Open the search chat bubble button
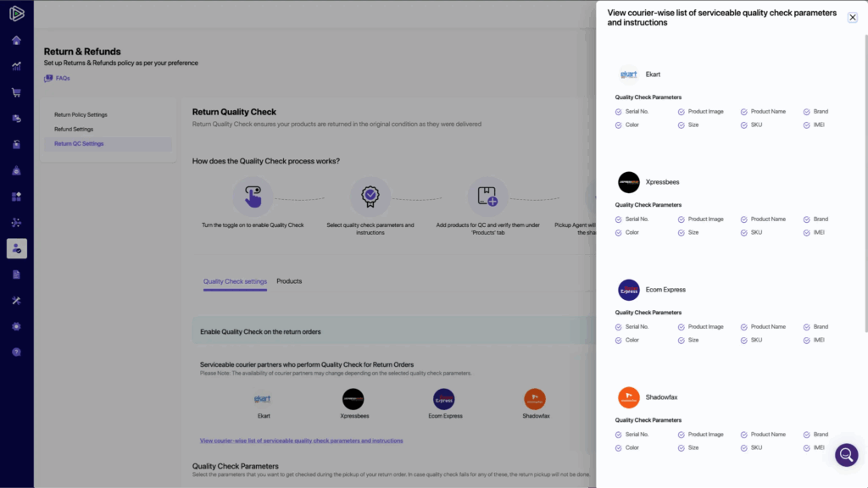868x488 pixels. click(846, 455)
